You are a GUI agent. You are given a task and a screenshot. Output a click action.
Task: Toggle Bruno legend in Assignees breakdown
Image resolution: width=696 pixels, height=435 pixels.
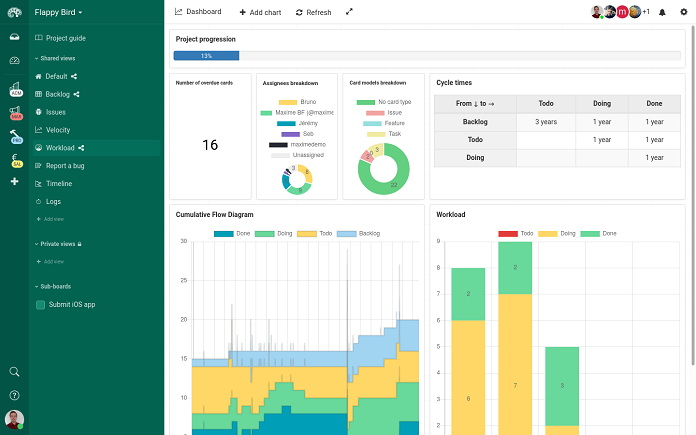coord(297,102)
